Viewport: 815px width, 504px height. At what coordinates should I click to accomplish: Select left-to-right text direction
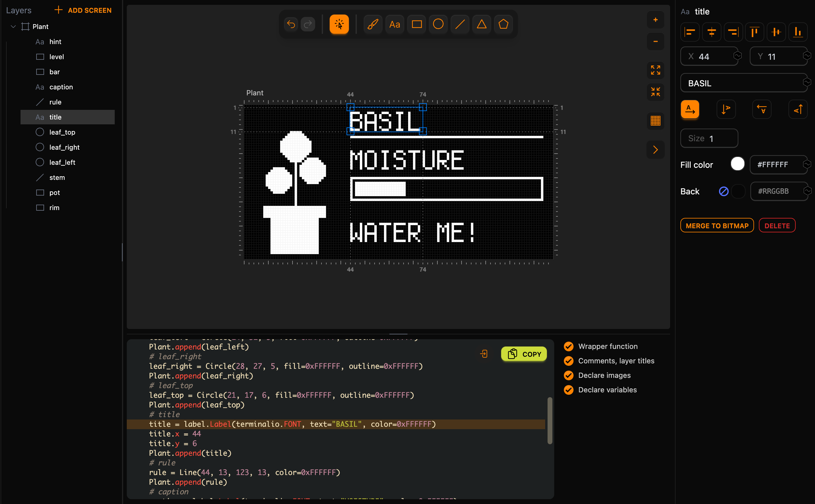[690, 109]
